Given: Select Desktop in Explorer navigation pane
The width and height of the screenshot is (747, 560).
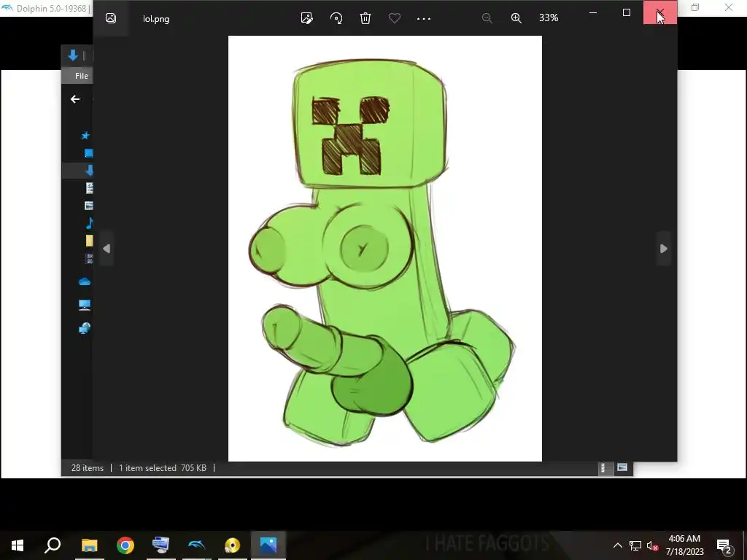Looking at the screenshot, I should 88,153.
